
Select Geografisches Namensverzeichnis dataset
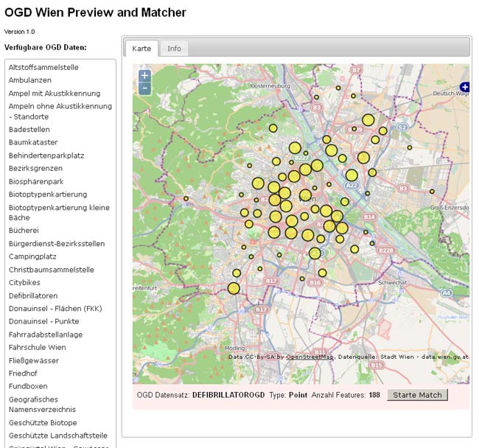point(42,405)
